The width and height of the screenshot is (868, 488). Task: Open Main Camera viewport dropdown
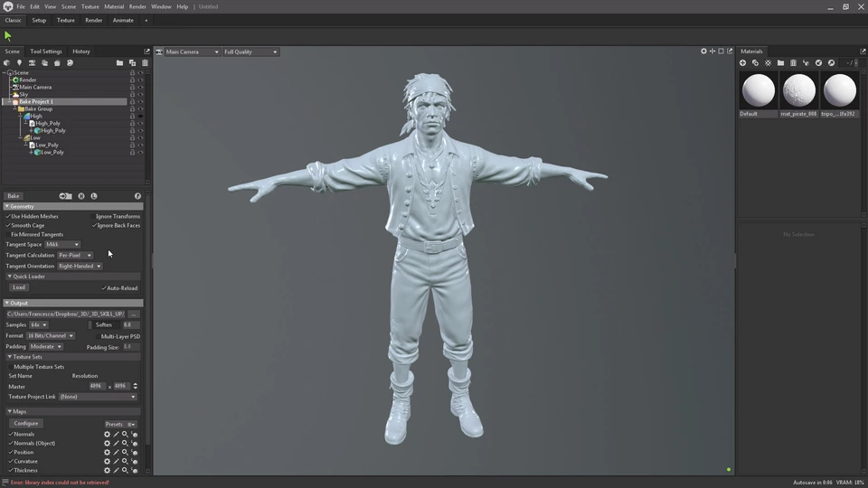[x=192, y=52]
